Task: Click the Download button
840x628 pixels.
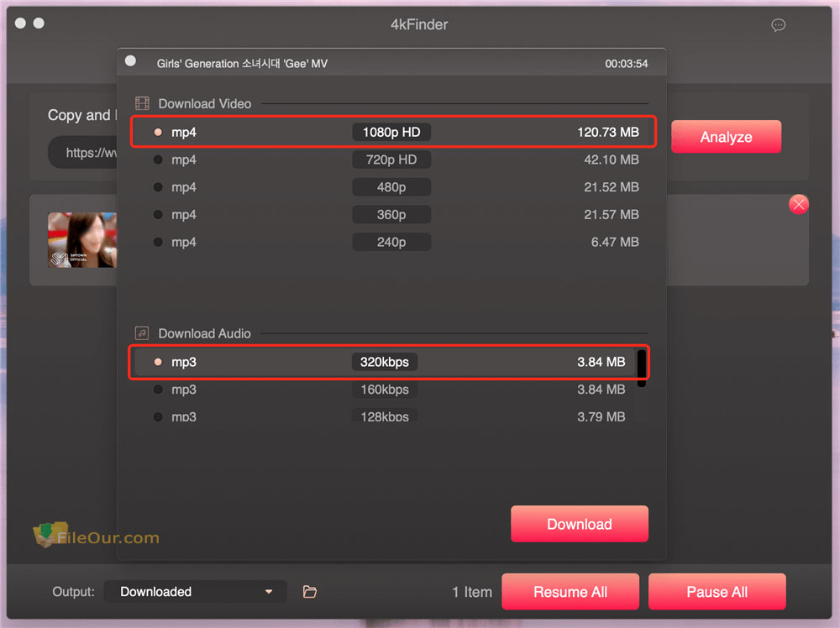Action: pyautogui.click(x=579, y=524)
